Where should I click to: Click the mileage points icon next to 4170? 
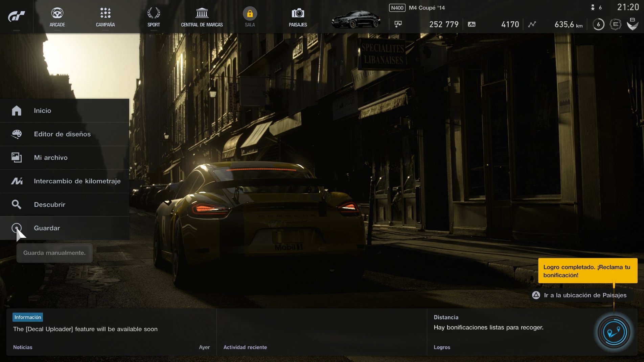tap(471, 24)
